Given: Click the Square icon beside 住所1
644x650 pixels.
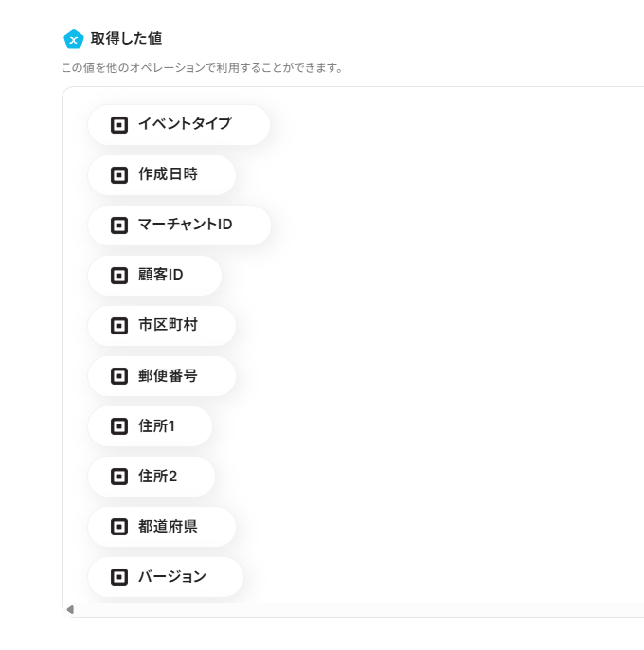Looking at the screenshot, I should click(x=119, y=426).
